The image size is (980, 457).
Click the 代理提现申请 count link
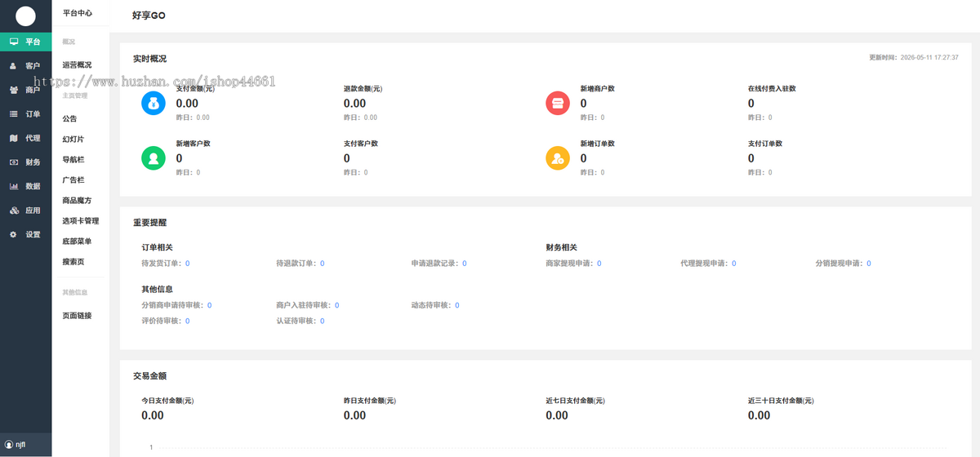pos(733,264)
